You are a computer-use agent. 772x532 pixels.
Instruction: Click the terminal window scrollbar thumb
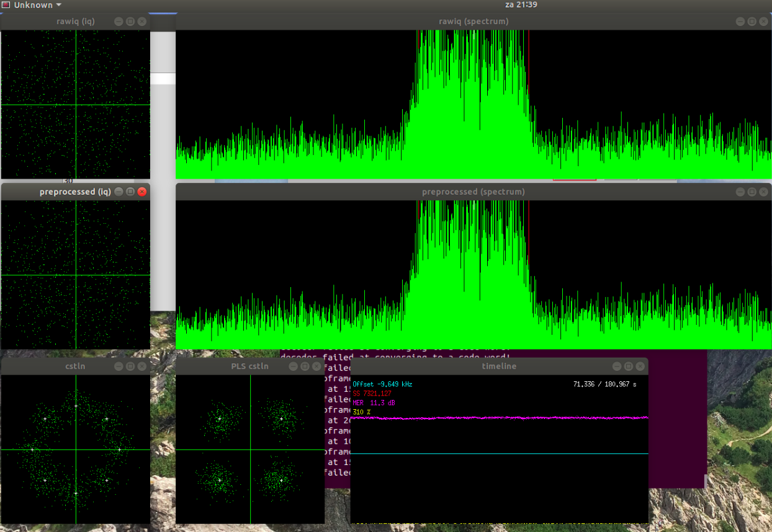704,481
